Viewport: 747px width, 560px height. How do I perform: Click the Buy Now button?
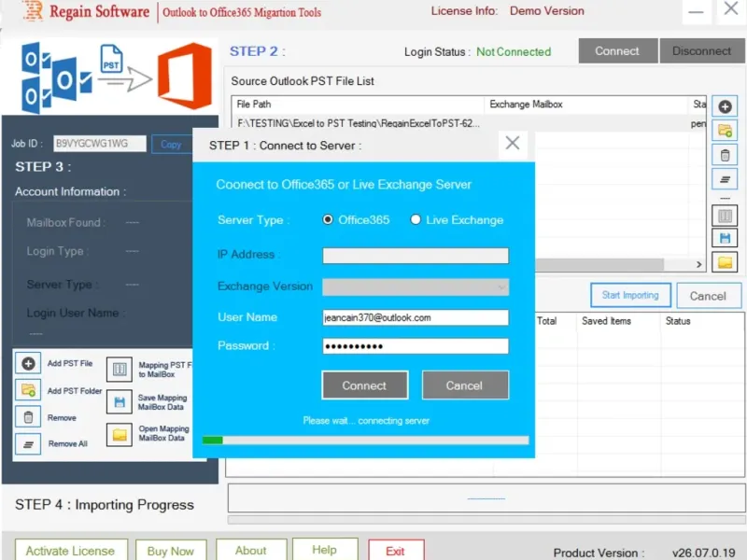171,551
